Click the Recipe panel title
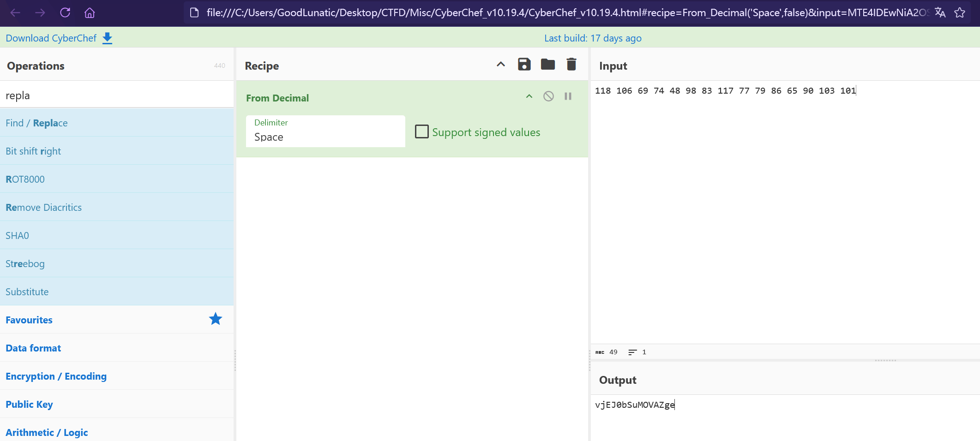The height and width of the screenshot is (441, 980). 262,66
